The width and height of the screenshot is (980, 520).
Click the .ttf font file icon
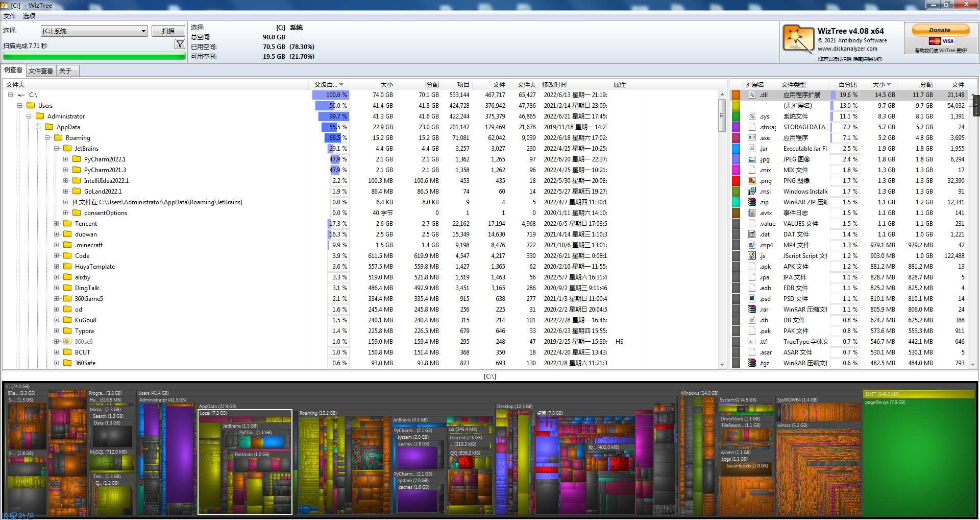tap(752, 342)
